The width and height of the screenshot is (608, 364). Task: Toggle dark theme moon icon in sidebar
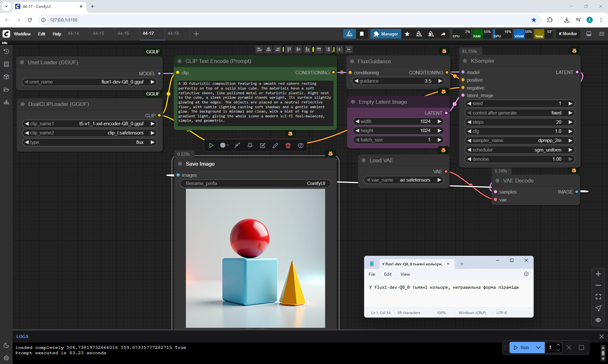tap(6, 345)
